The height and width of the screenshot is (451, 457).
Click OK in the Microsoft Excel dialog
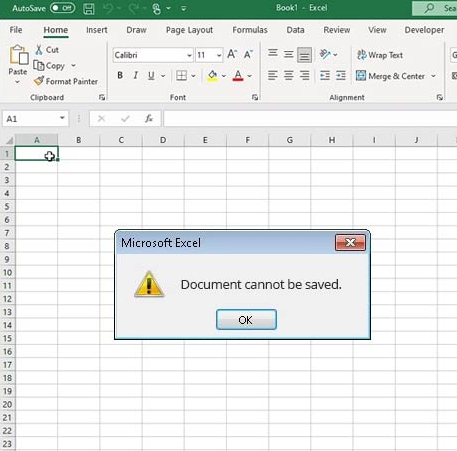[x=246, y=320]
